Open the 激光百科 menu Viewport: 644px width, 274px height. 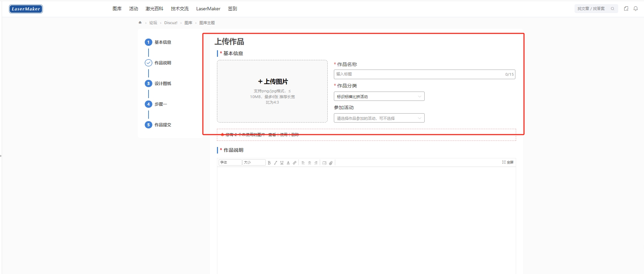point(154,9)
